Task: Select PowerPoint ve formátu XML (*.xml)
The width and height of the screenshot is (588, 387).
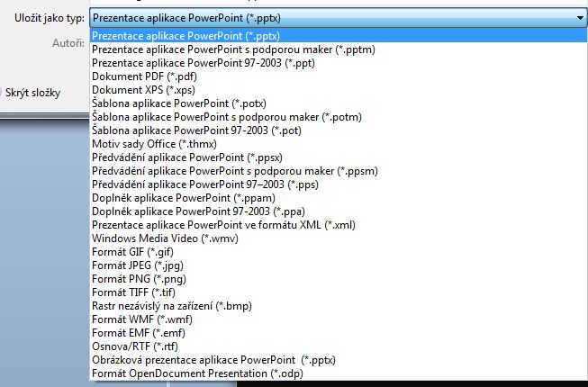Action: tap(339, 225)
